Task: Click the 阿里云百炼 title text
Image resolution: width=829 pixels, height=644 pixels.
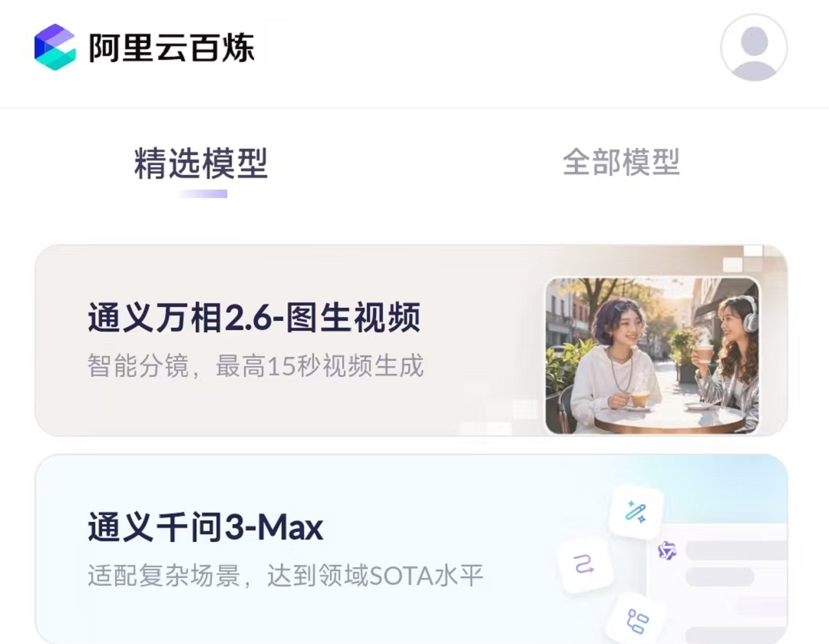Action: click(x=171, y=48)
